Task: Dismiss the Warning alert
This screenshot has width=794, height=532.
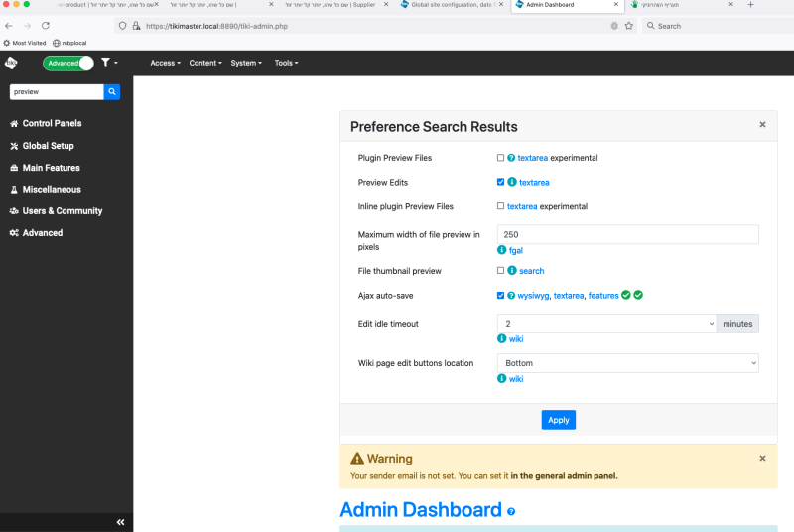Action: tap(762, 459)
